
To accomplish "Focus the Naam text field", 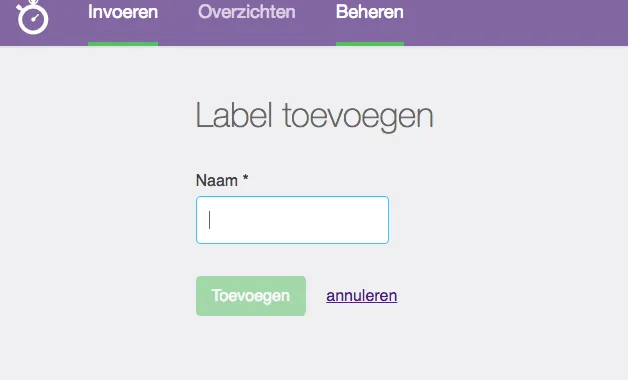I will [292, 220].
